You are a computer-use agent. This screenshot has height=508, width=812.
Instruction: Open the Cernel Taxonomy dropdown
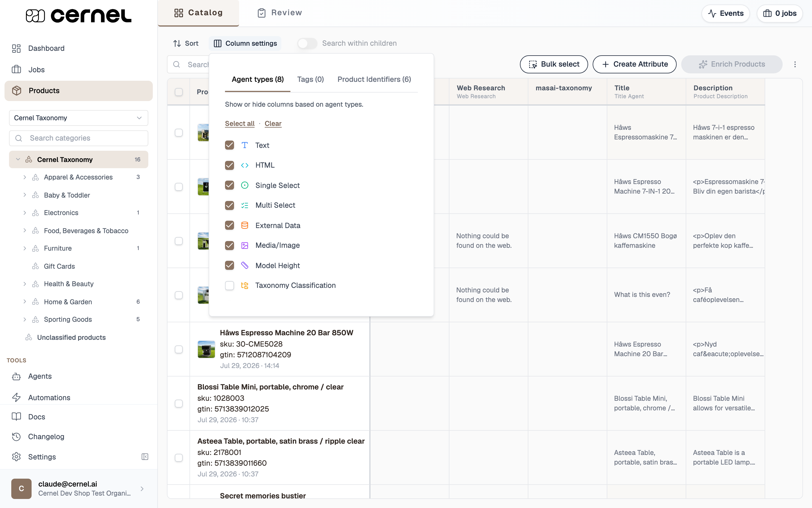(78, 118)
